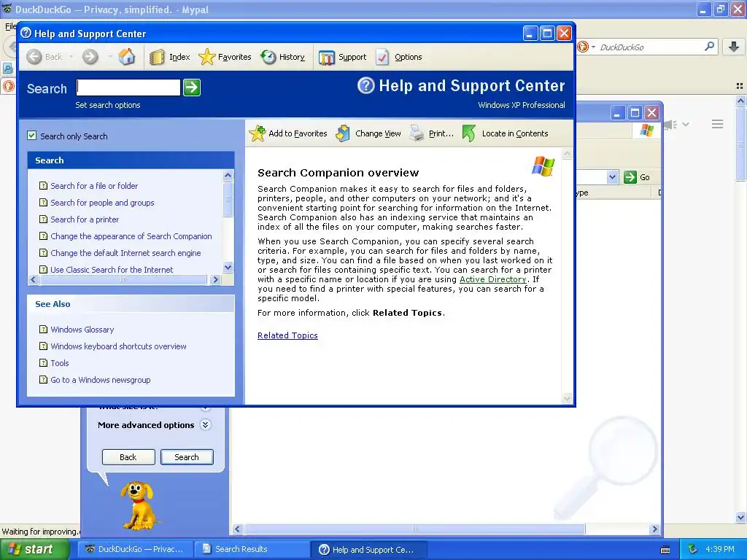Click the Change View icon

tap(343, 134)
